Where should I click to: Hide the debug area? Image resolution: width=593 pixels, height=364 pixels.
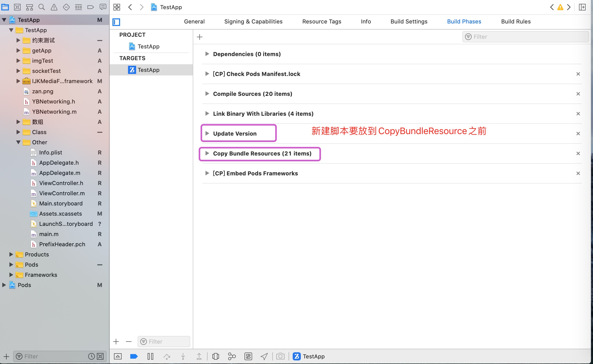[118, 356]
